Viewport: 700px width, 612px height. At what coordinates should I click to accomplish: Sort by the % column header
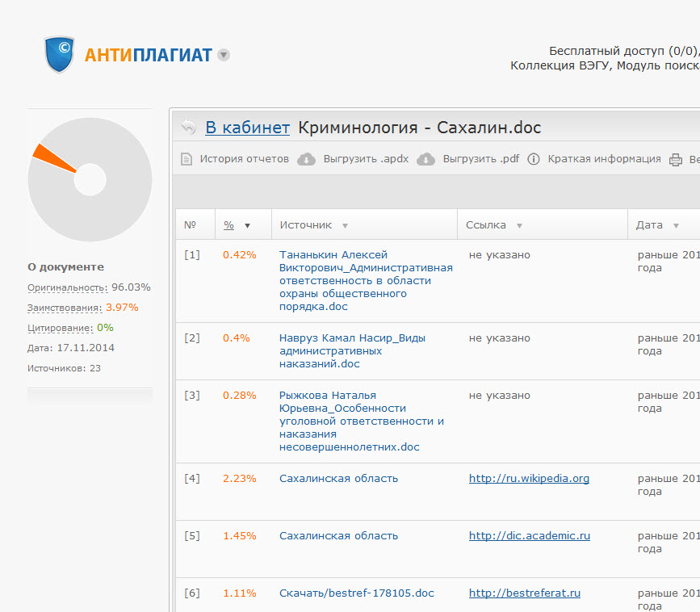pyautogui.click(x=229, y=225)
